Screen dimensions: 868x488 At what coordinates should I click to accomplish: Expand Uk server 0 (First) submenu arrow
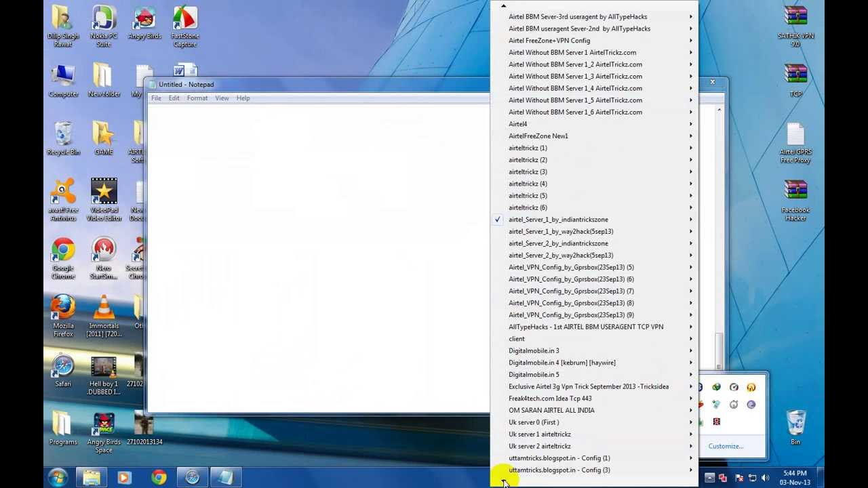click(691, 422)
